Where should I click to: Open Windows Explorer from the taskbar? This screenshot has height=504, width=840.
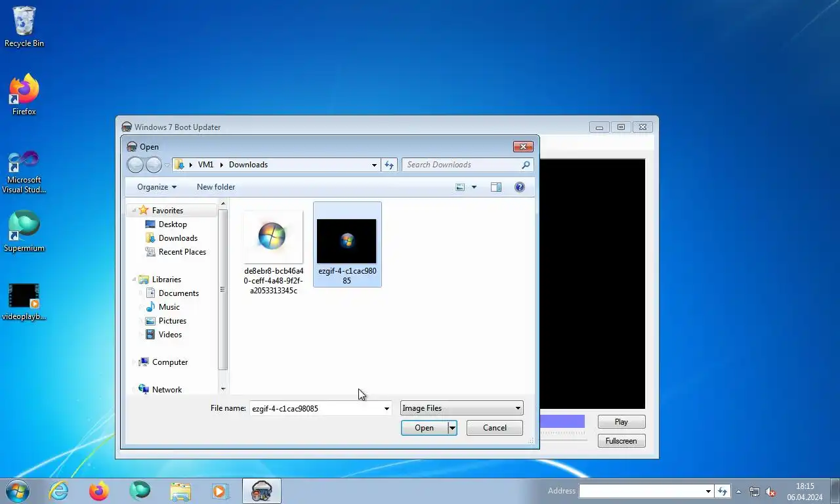pyautogui.click(x=180, y=491)
